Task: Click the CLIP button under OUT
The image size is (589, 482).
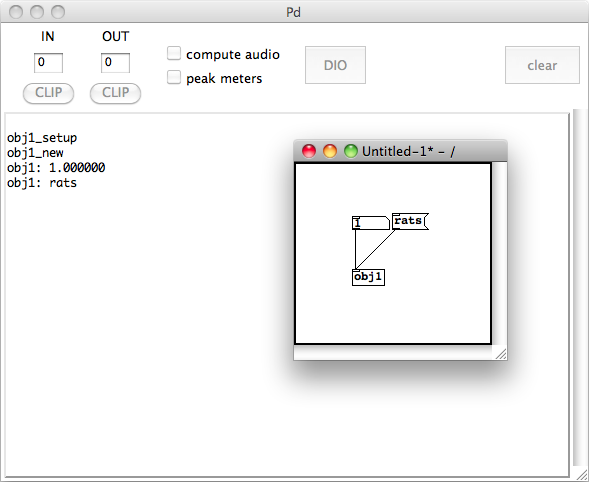Action: tap(115, 93)
